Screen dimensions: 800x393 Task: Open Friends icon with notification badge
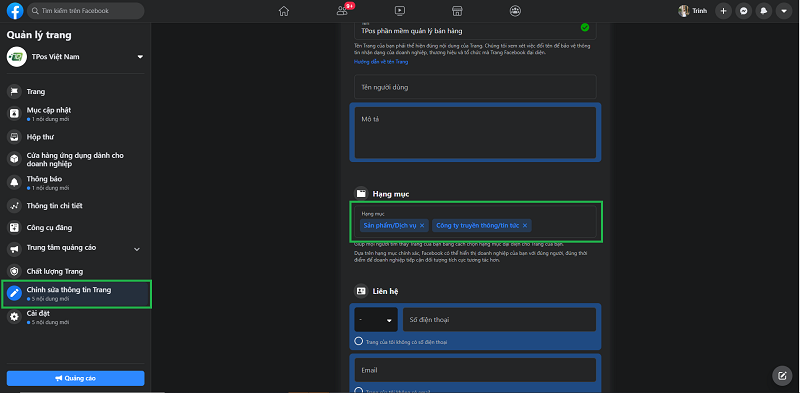pyautogui.click(x=343, y=10)
